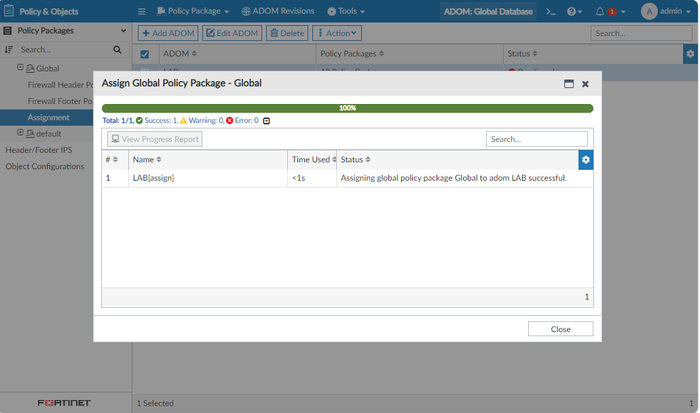Expand the default package tree node
This screenshot has height=413, width=700.
(x=20, y=133)
